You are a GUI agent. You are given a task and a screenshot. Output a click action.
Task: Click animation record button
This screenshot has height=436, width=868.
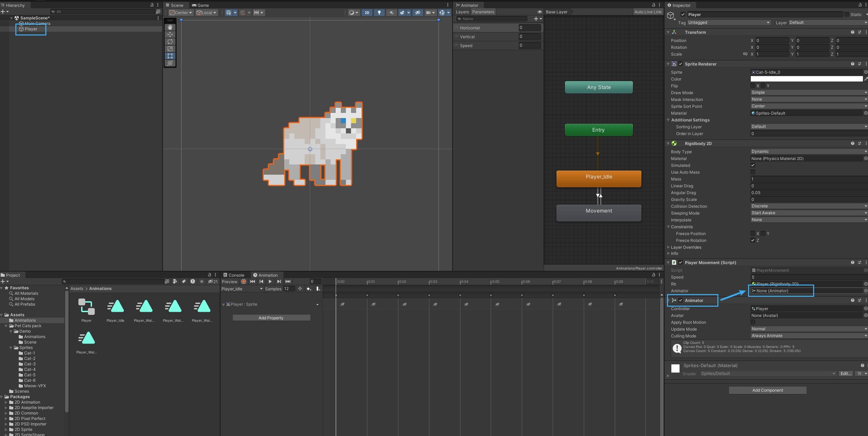coord(244,282)
